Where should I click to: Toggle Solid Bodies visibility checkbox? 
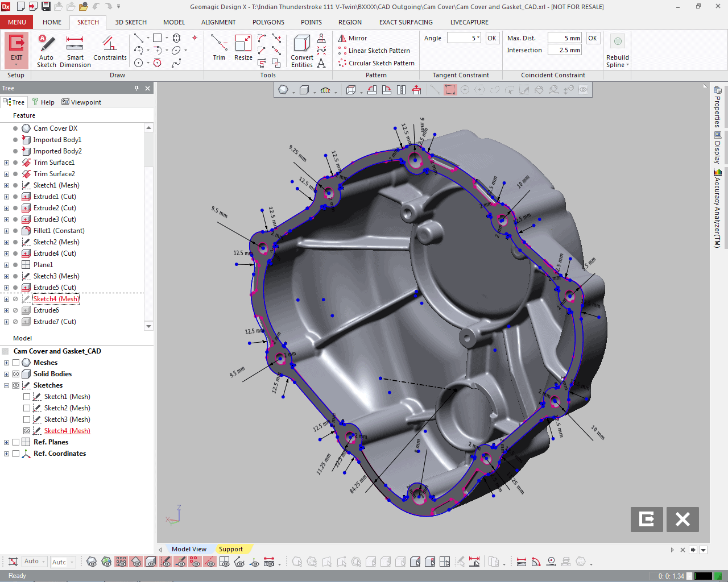click(x=16, y=374)
